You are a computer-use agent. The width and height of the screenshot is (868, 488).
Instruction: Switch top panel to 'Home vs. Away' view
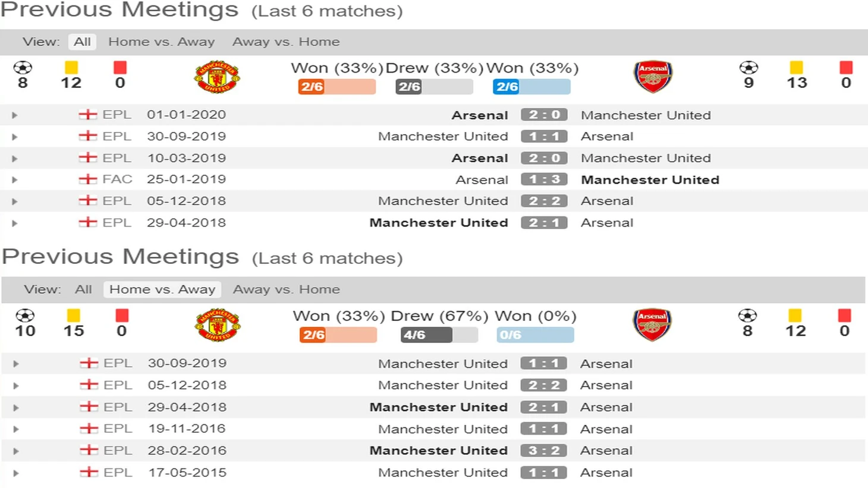click(161, 42)
